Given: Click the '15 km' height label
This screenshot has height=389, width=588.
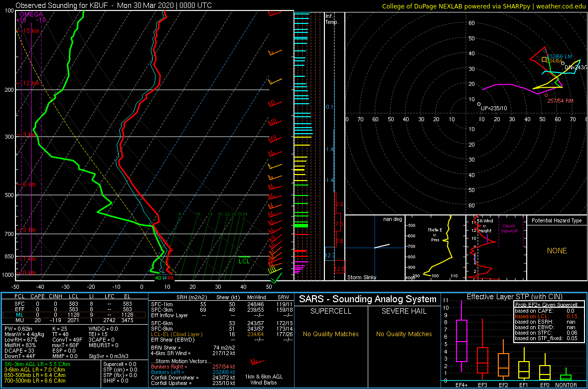Looking at the screenshot, I should click(31, 31).
